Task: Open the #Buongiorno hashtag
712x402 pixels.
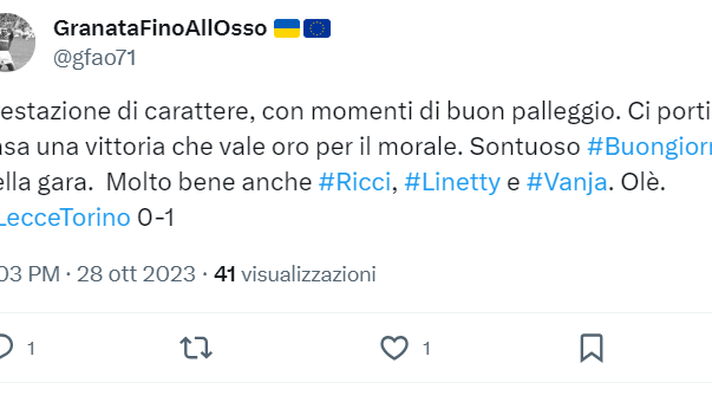Action: click(648, 146)
